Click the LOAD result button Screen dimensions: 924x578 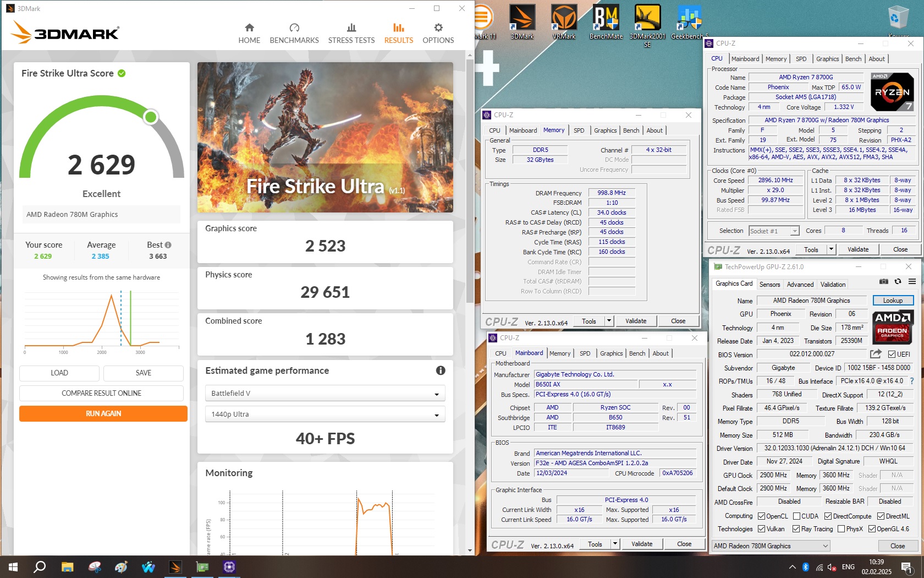point(59,373)
